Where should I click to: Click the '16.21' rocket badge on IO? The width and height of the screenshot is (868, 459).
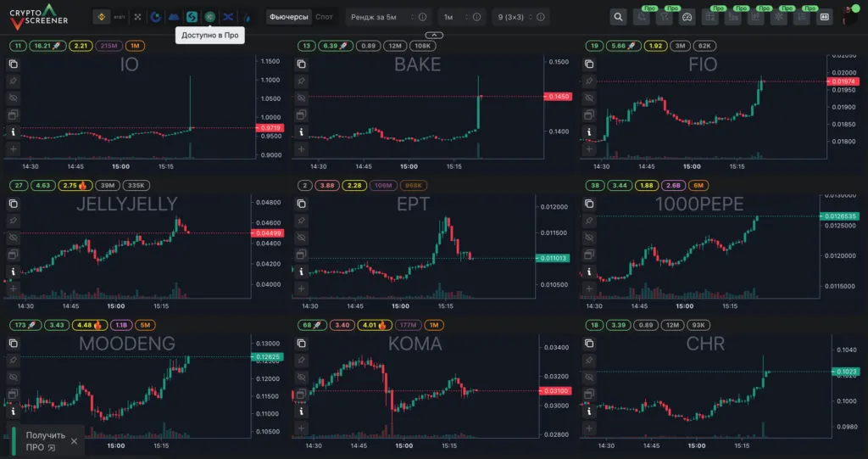click(x=47, y=46)
